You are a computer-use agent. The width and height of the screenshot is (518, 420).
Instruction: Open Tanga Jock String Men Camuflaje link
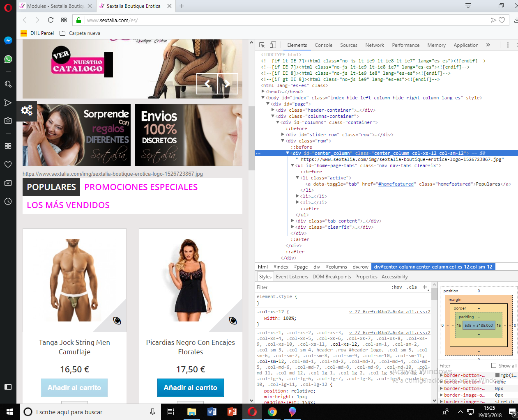pyautogui.click(x=74, y=347)
